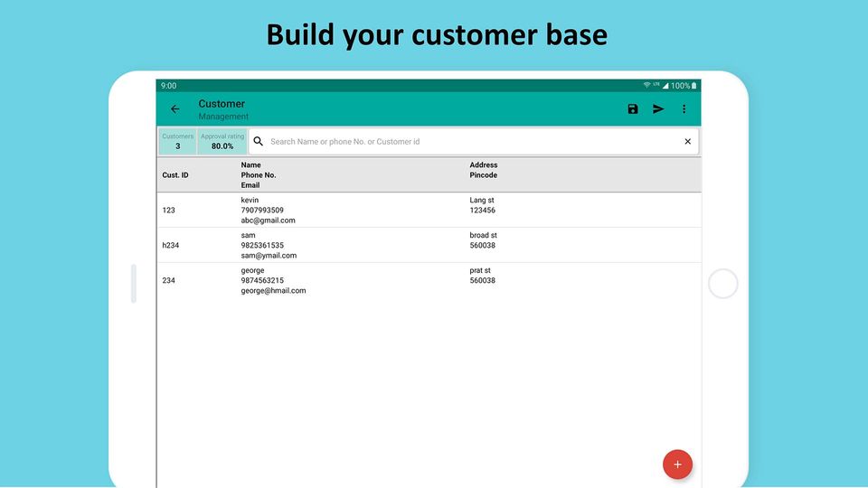The height and width of the screenshot is (488, 868).
Task: Click the Search Name or phone field
Action: pos(474,142)
